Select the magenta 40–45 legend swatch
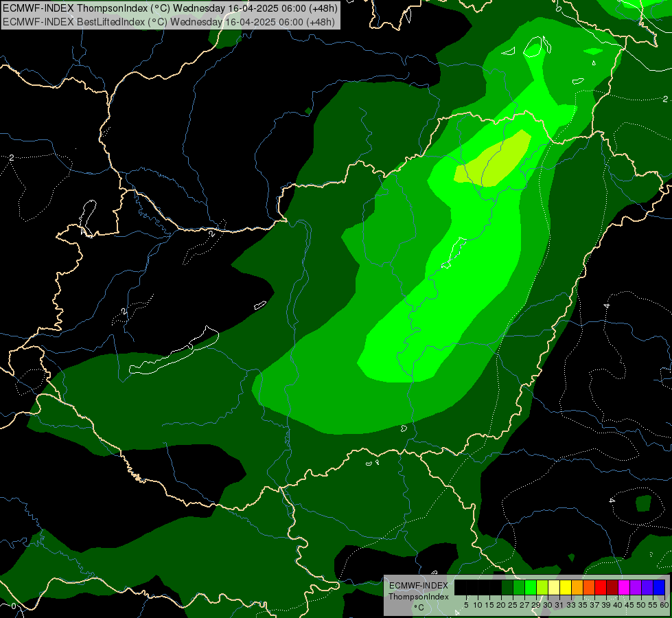This screenshot has height=618, width=672. [625, 587]
